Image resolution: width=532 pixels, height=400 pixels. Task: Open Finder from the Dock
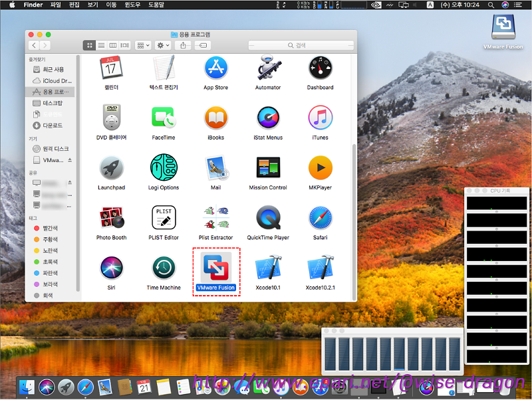coord(27,387)
